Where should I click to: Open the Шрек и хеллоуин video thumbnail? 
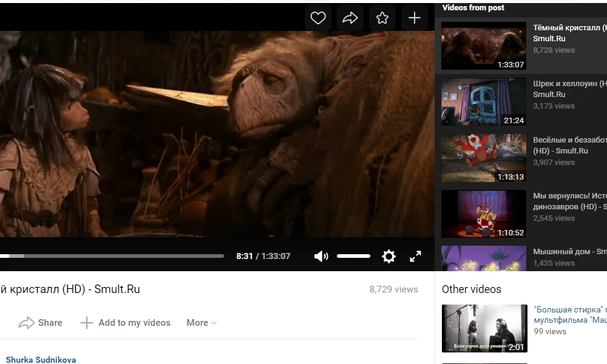pos(484,102)
